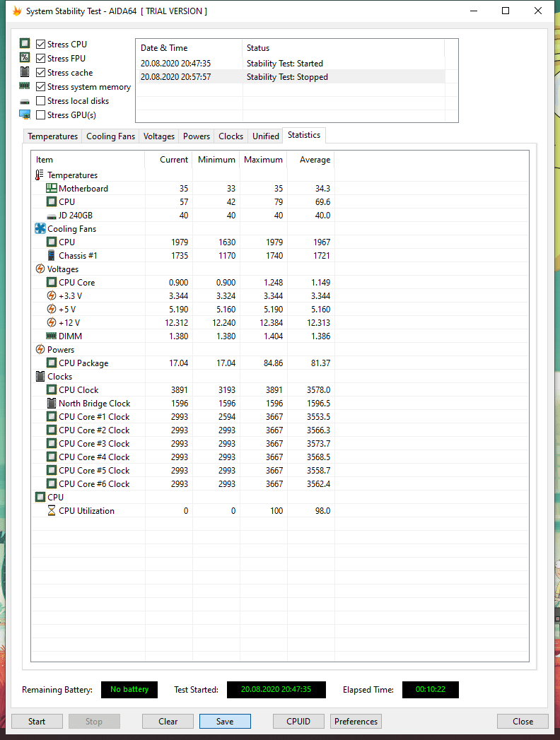This screenshot has width=560, height=740.
Task: Click the North Bridge Clock icon
Action: point(52,403)
